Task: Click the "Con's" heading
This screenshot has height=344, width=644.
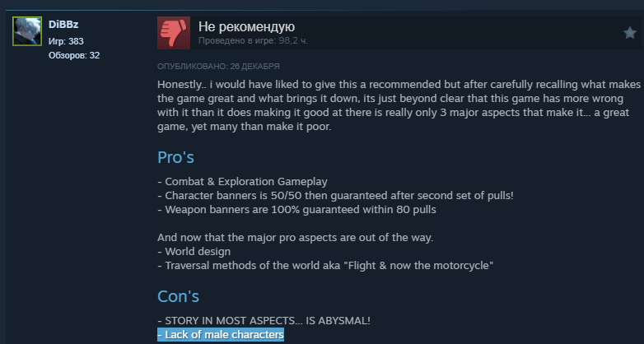Action: (x=178, y=296)
